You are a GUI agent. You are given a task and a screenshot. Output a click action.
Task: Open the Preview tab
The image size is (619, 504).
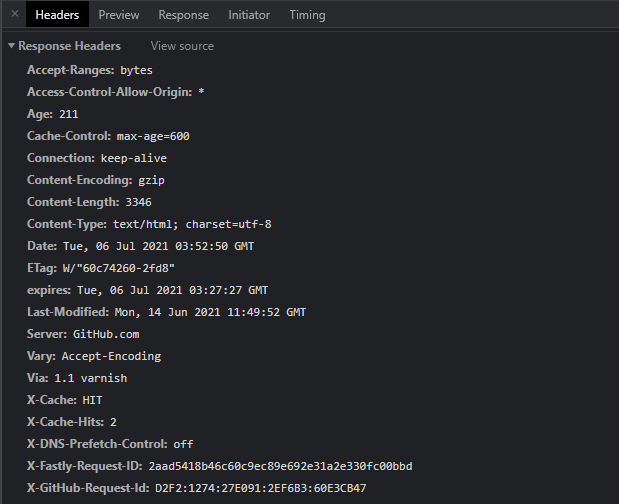(119, 15)
